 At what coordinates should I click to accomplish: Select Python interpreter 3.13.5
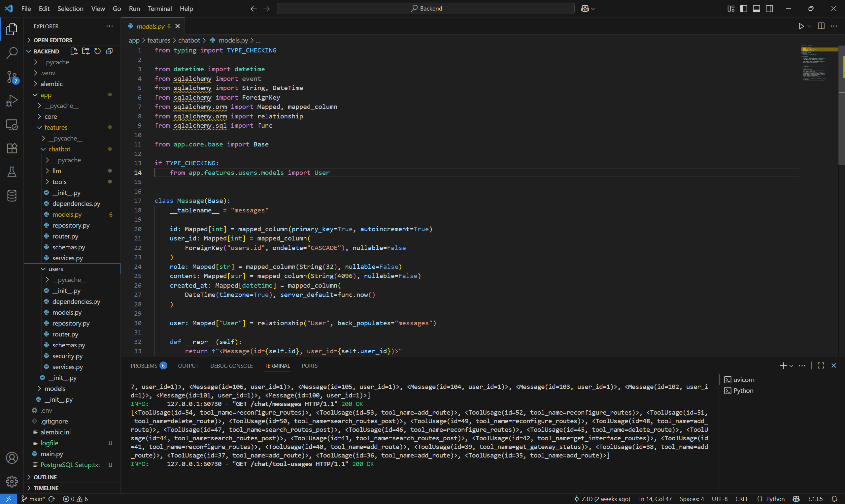tap(815, 499)
